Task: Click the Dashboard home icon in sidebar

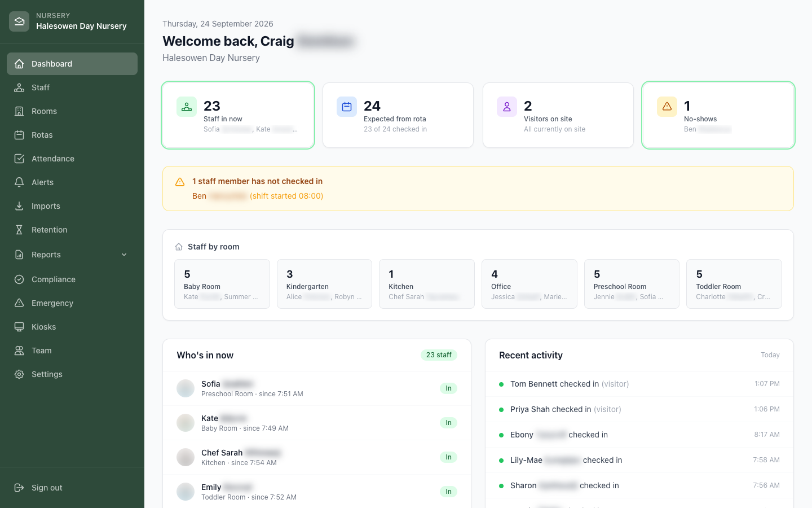Action: [x=19, y=64]
